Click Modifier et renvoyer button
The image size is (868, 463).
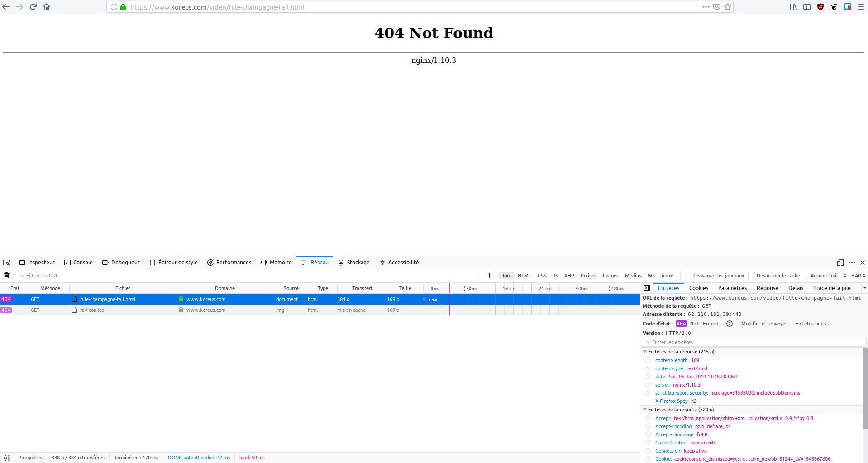point(764,324)
